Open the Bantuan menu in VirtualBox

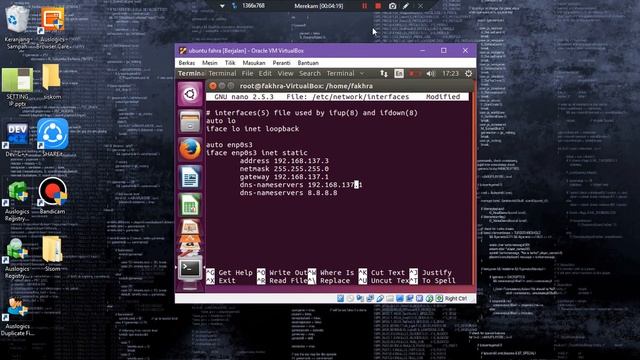coord(308,63)
